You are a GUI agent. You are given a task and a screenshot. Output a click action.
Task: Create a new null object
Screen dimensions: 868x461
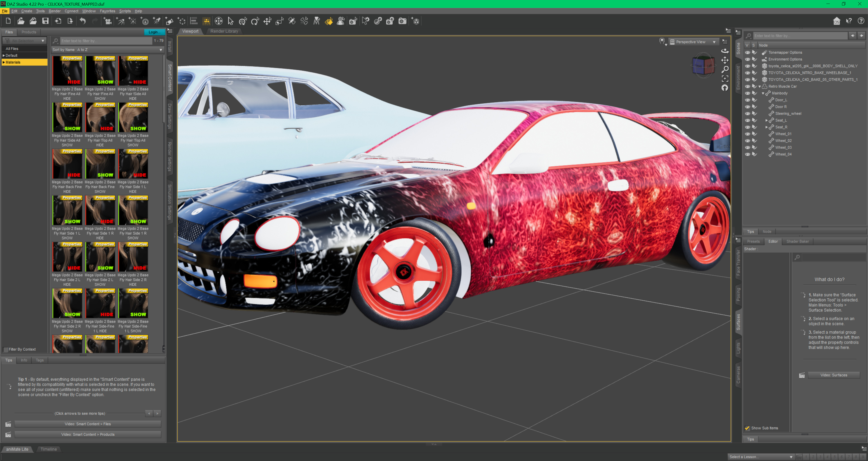coord(182,21)
